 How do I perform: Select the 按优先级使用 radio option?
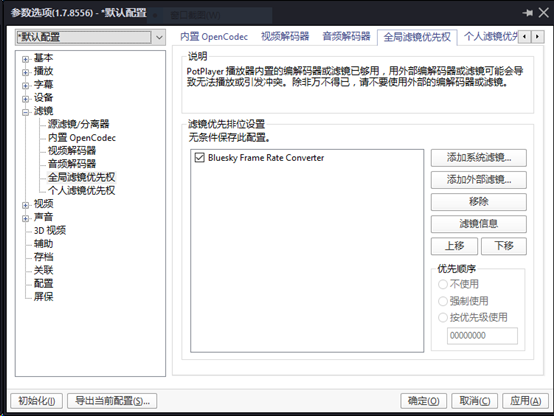[443, 317]
